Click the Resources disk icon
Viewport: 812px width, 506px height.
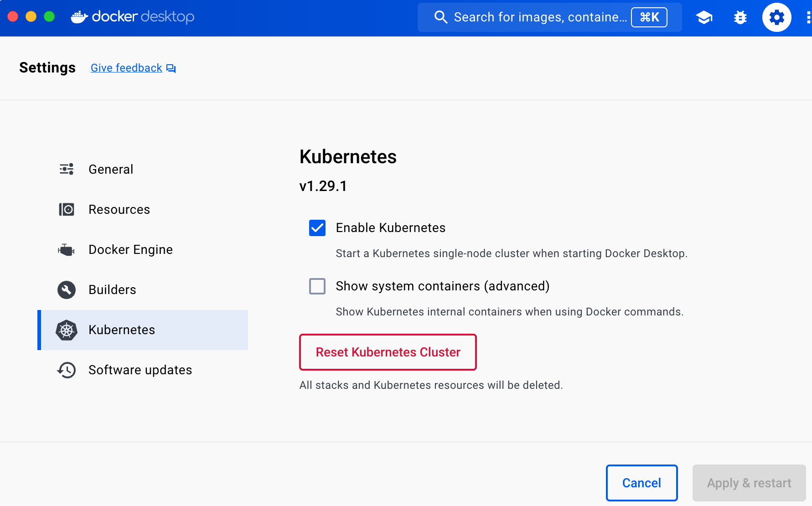(x=67, y=209)
